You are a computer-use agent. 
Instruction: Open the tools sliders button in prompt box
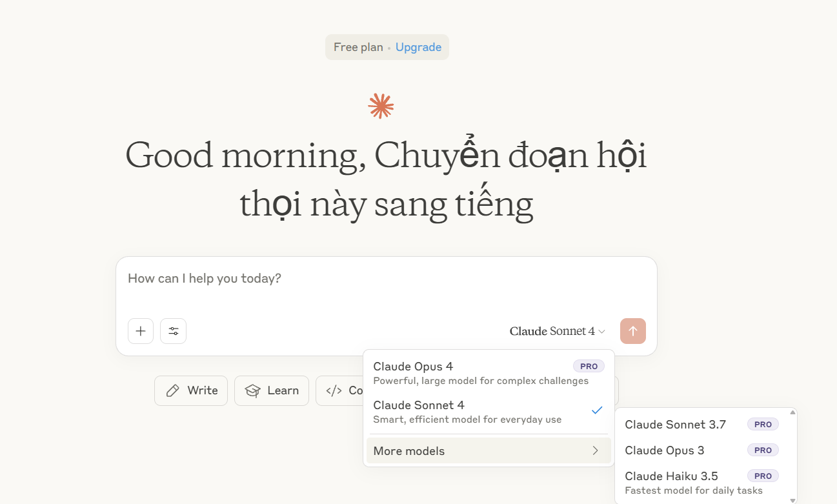point(174,331)
